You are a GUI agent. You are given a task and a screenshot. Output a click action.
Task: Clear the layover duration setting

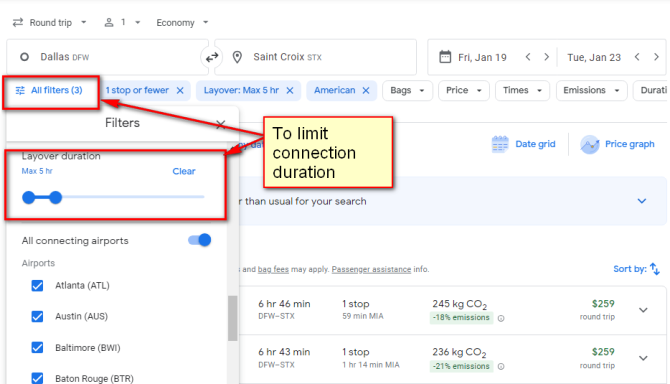pyautogui.click(x=184, y=171)
